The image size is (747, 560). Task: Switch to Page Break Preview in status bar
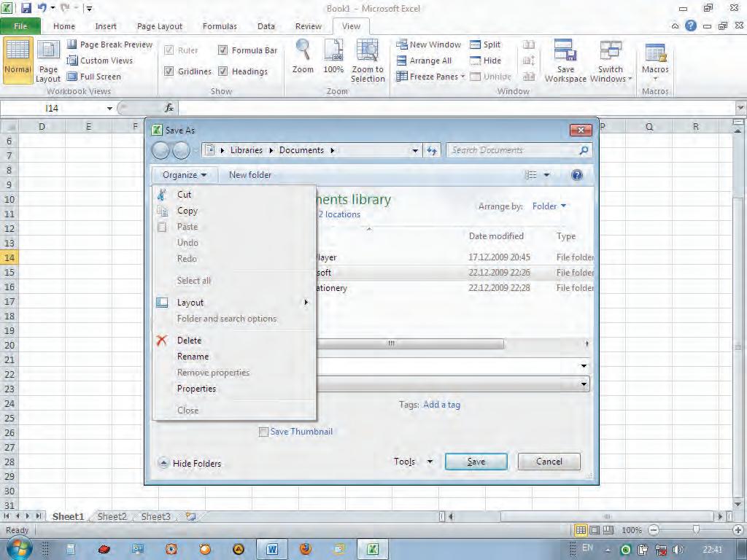coord(609,529)
